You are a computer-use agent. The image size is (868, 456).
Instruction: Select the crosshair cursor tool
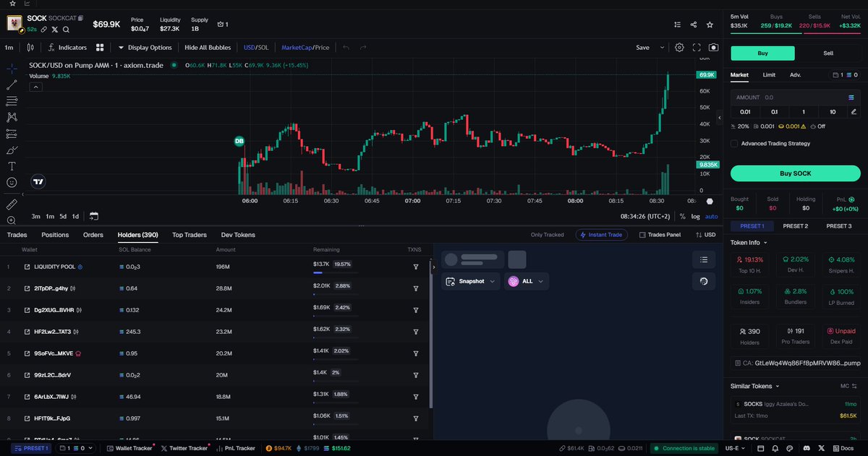pos(12,69)
